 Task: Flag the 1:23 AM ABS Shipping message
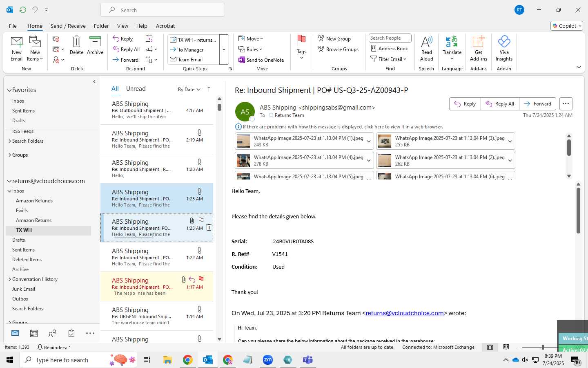coord(201,220)
